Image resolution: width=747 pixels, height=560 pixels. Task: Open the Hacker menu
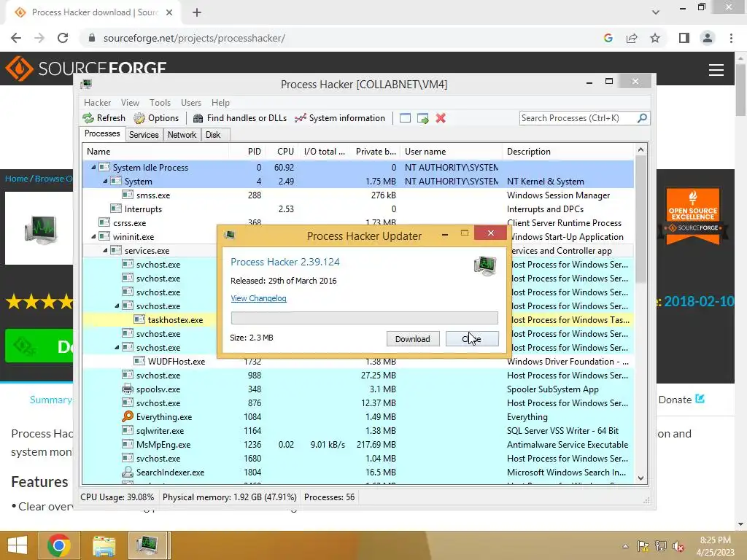click(x=97, y=102)
